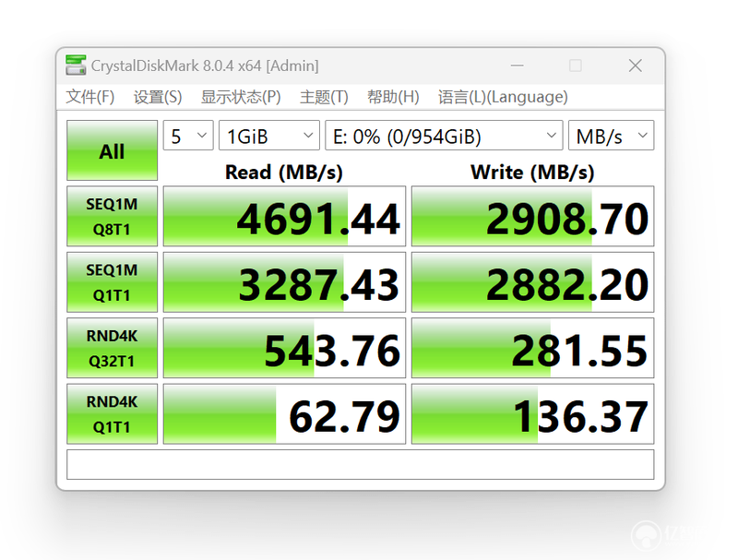This screenshot has width=738, height=560.
Task: Click the SEQ1M Q8T1 read result 4691.44
Action: (284, 217)
